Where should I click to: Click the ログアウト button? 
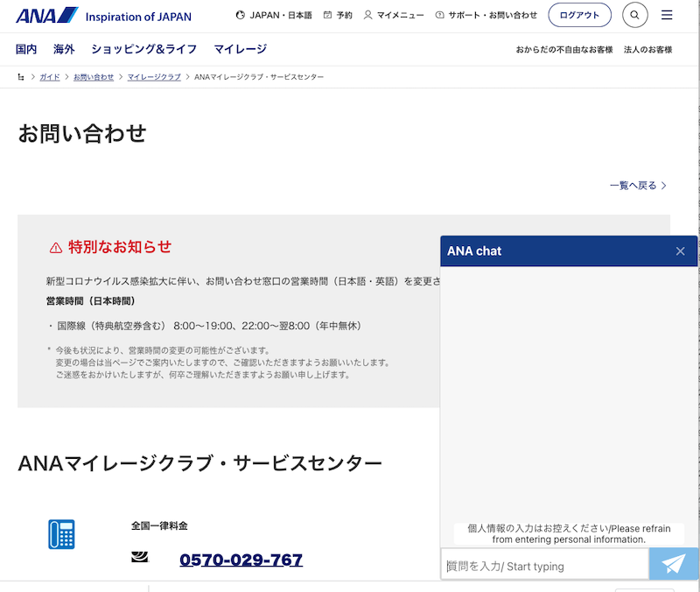(579, 15)
